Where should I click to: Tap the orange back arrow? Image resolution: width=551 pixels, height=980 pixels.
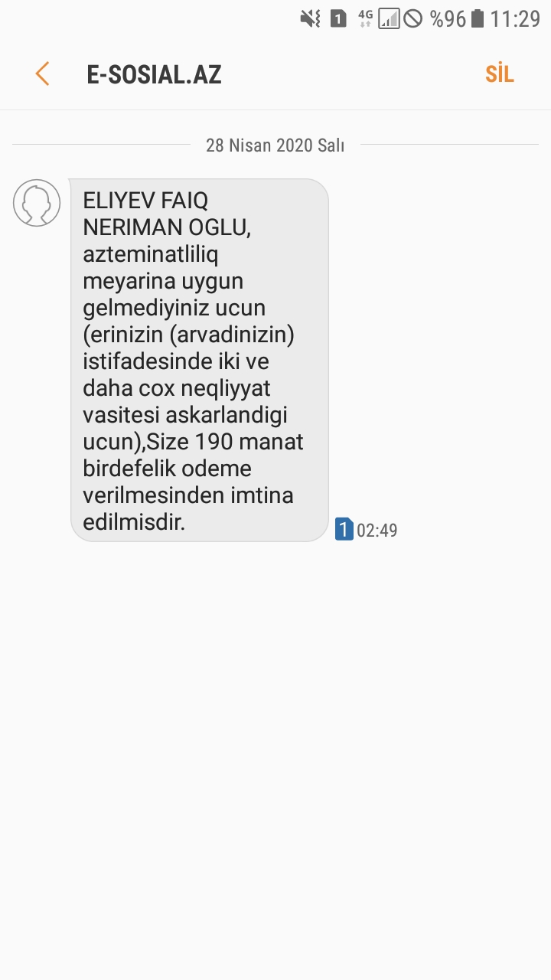[x=42, y=74]
